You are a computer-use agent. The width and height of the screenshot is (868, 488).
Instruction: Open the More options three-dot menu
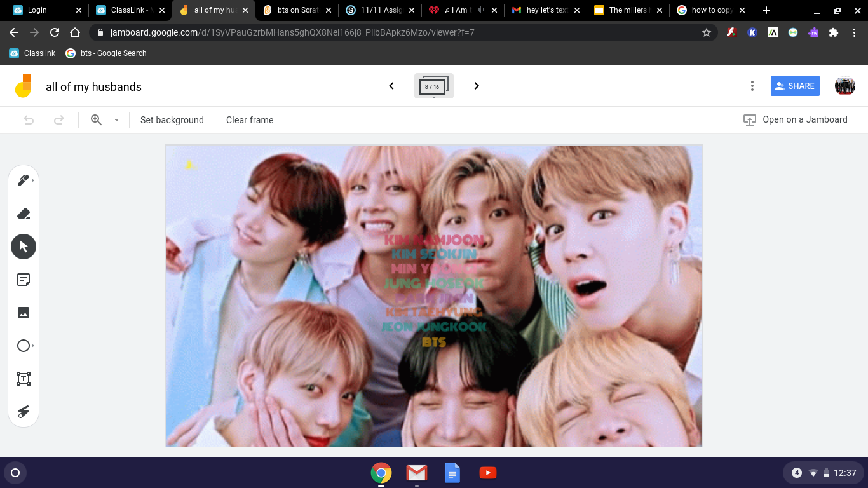coord(752,86)
